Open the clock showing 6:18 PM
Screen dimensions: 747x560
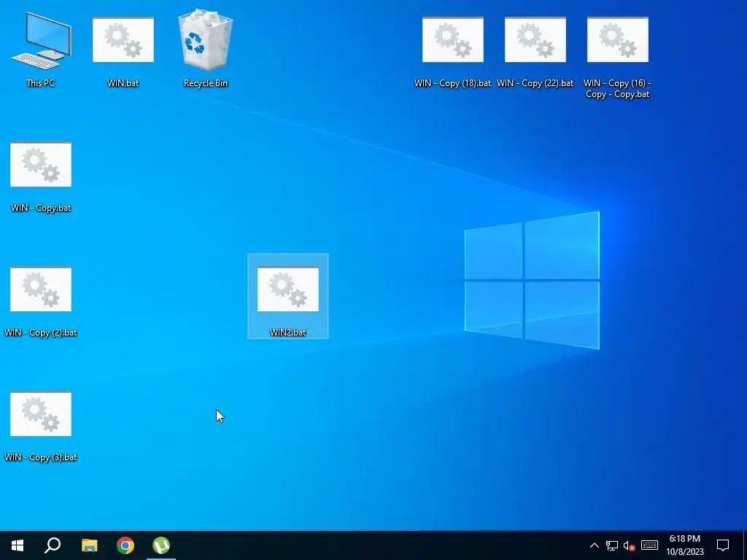684,545
